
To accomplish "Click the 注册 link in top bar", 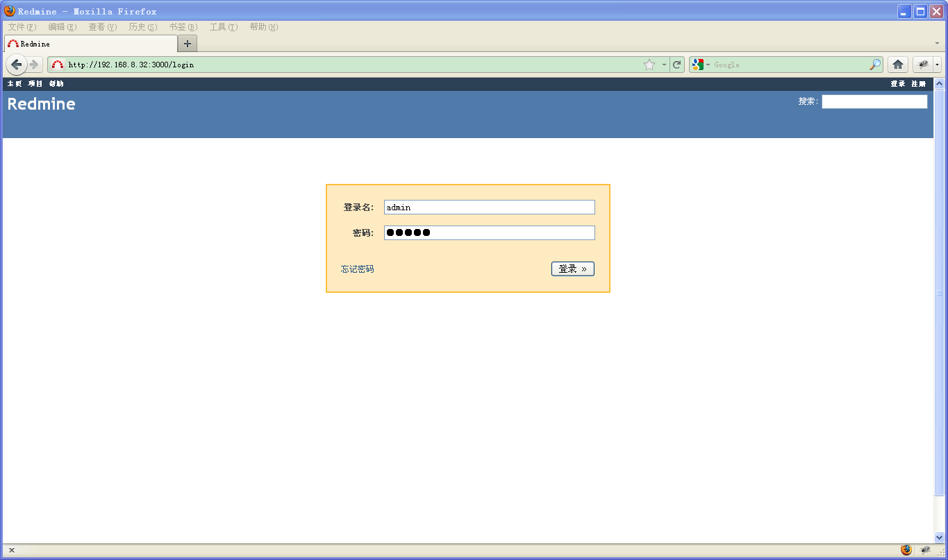I will (918, 84).
